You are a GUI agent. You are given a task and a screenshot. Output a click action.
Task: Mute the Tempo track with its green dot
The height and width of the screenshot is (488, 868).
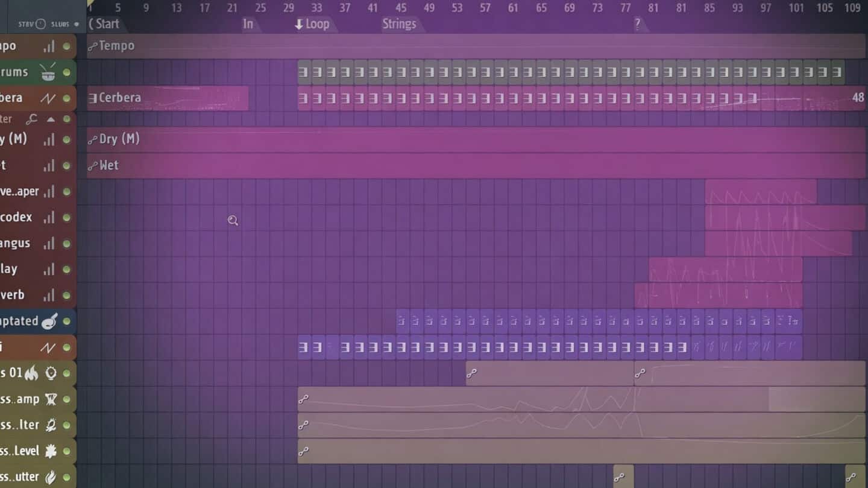coord(66,46)
